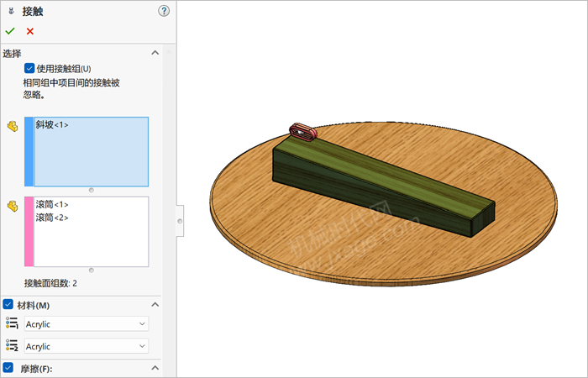Click the pink second group selection box
This screenshot has height=378, width=588.
point(87,231)
